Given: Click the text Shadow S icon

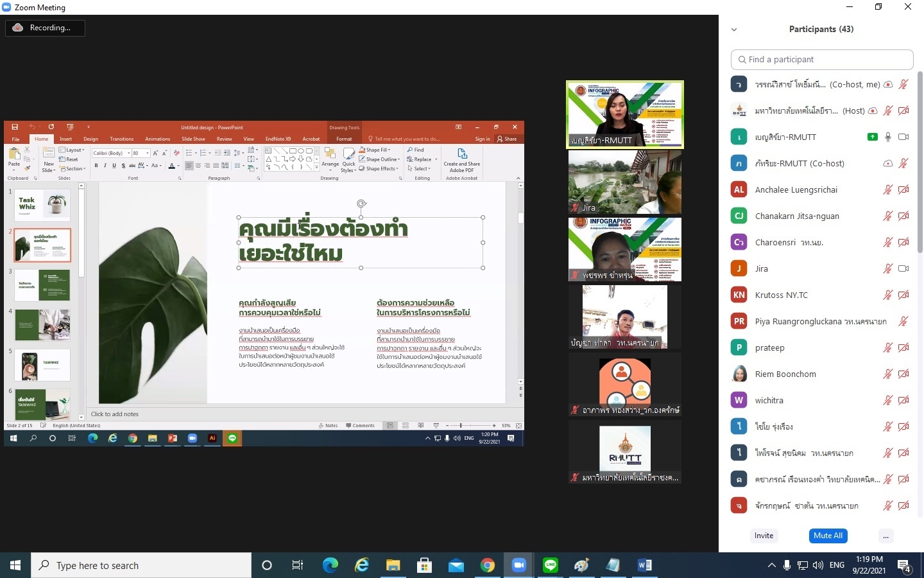Looking at the screenshot, I should (x=123, y=166).
